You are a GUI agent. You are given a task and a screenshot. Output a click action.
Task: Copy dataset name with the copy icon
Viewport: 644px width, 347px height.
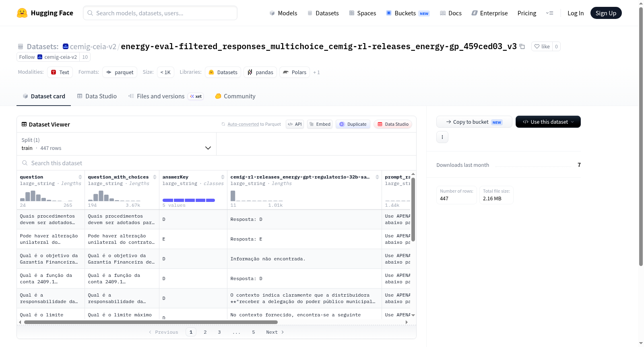(x=522, y=46)
